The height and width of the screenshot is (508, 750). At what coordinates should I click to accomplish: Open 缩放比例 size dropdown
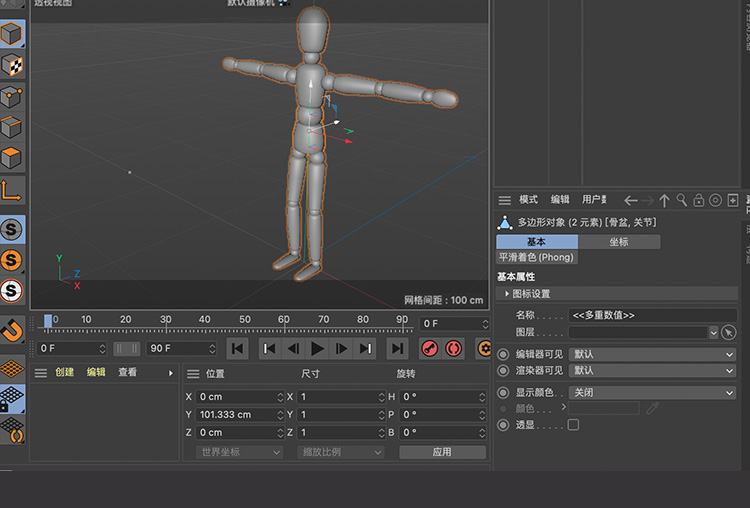[341, 452]
